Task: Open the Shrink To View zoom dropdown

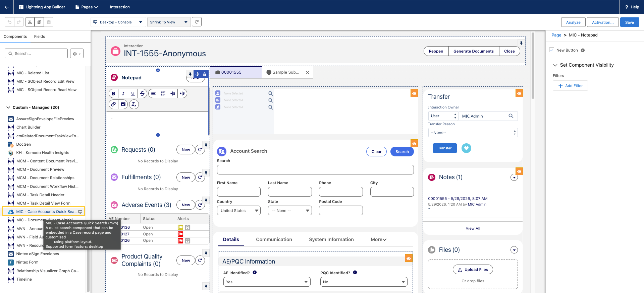Action: pos(169,22)
